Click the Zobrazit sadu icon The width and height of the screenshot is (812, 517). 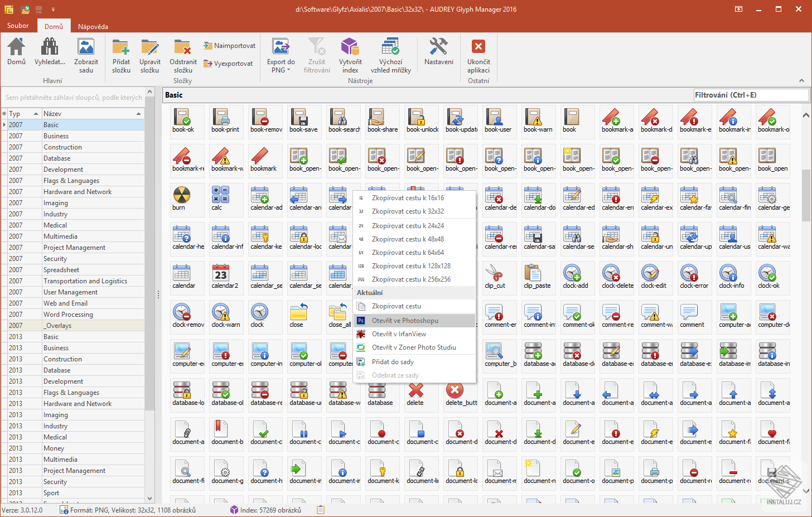(x=86, y=47)
